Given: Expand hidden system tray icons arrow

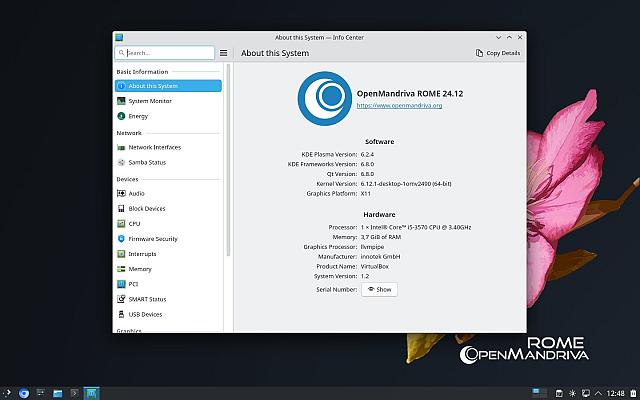Looking at the screenshot, I should [598, 393].
